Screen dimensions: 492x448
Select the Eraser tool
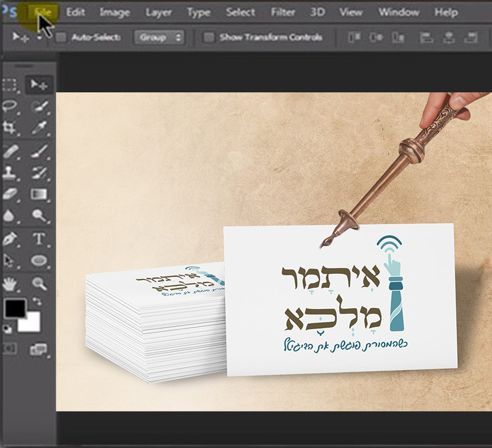pos(10,194)
